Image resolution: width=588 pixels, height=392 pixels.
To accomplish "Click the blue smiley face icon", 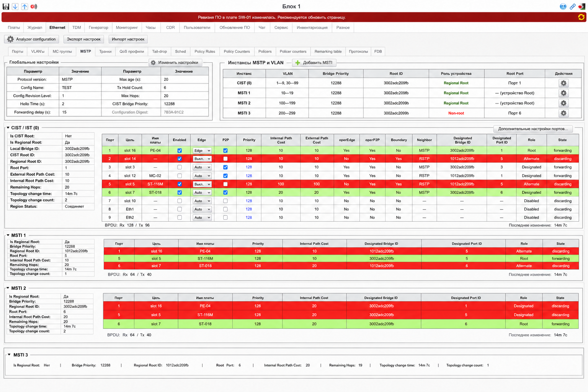I will 563,7.
